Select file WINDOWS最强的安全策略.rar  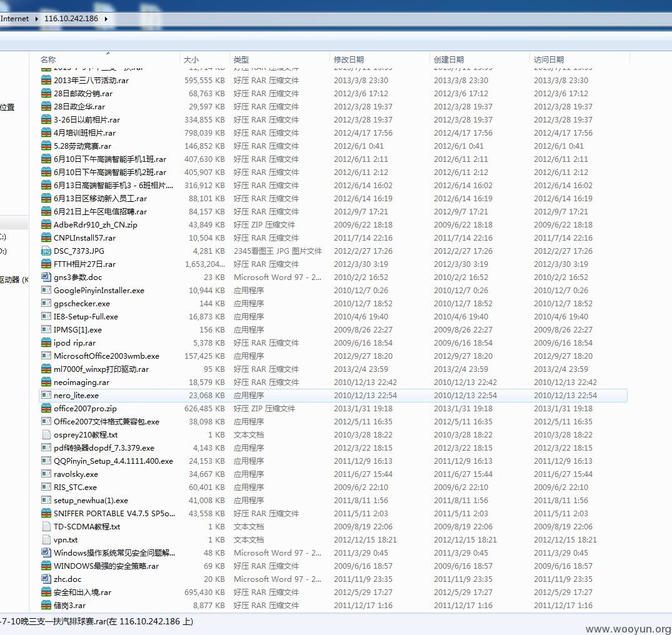(x=106, y=566)
